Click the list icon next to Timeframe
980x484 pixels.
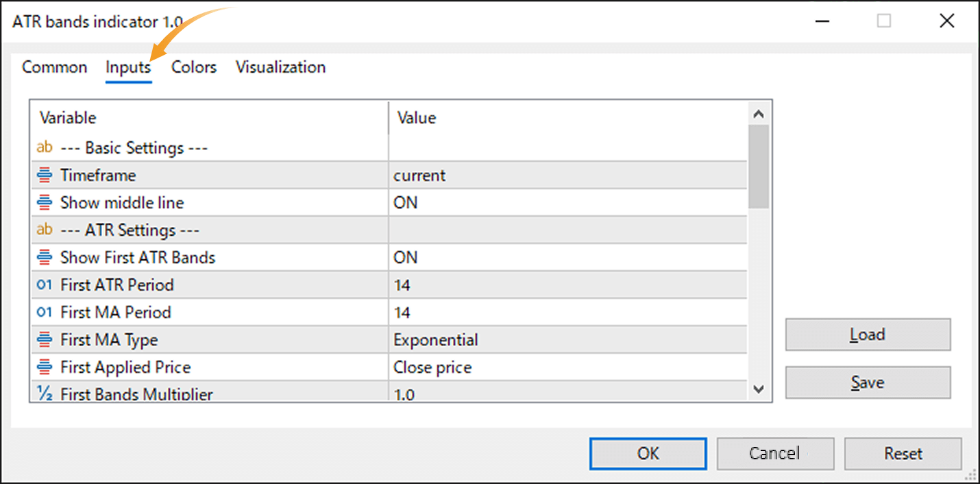[44, 175]
